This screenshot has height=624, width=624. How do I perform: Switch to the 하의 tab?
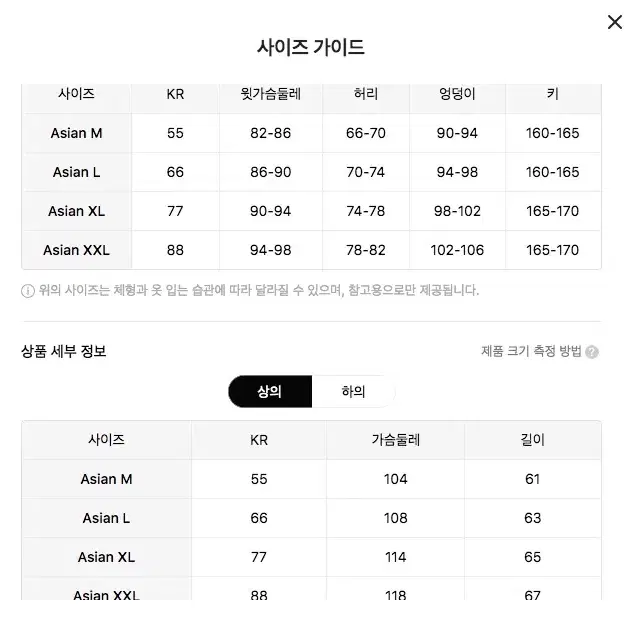pos(353,391)
